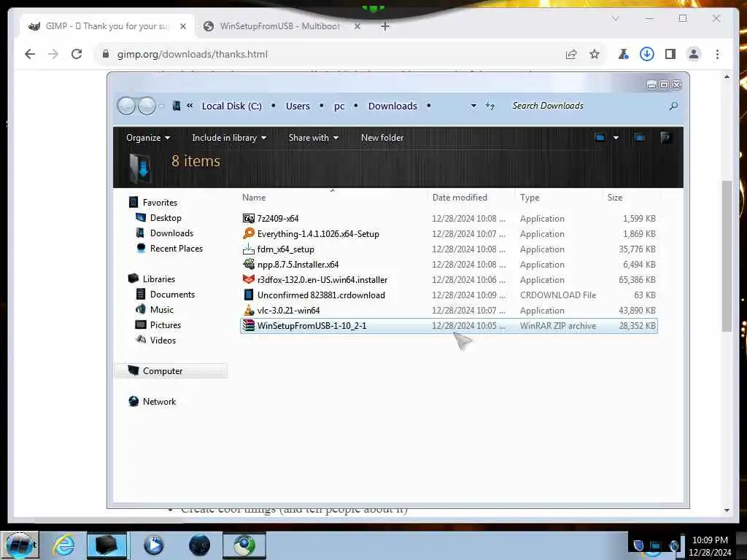Open the Organize menu
Image resolution: width=747 pixels, height=560 pixels.
pyautogui.click(x=147, y=138)
